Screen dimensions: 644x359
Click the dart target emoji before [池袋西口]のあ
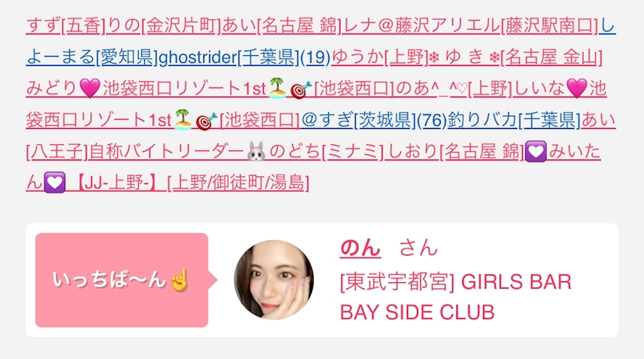(301, 89)
